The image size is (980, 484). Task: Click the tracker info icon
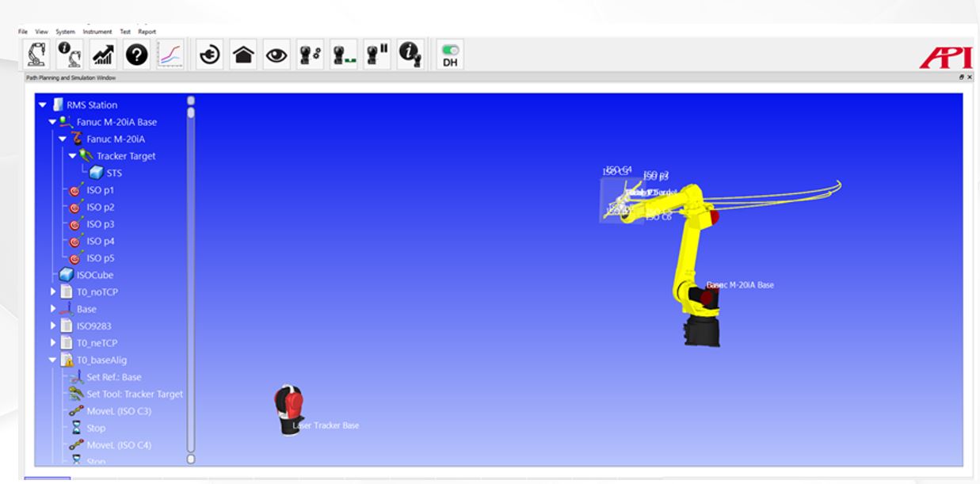tap(410, 54)
